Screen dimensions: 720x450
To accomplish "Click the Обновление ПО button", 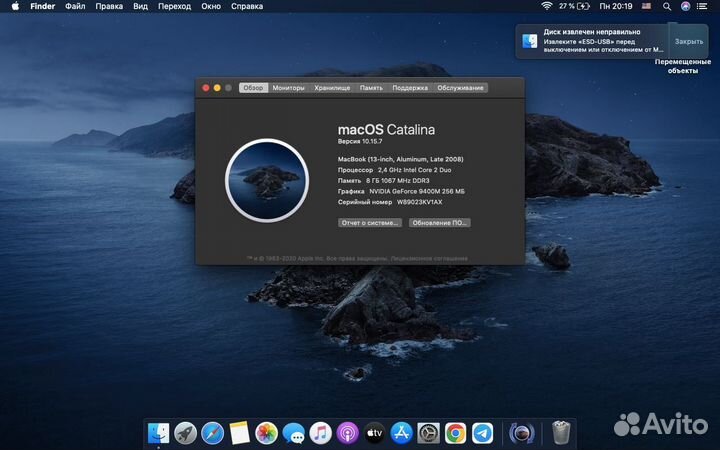I will click(439, 223).
